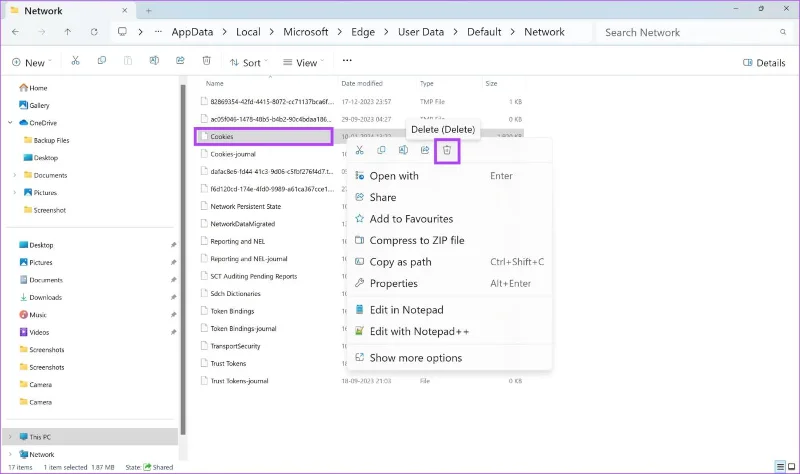Sort by the Name column header
Viewport: 800px width, 474px height.
pyautogui.click(x=215, y=83)
